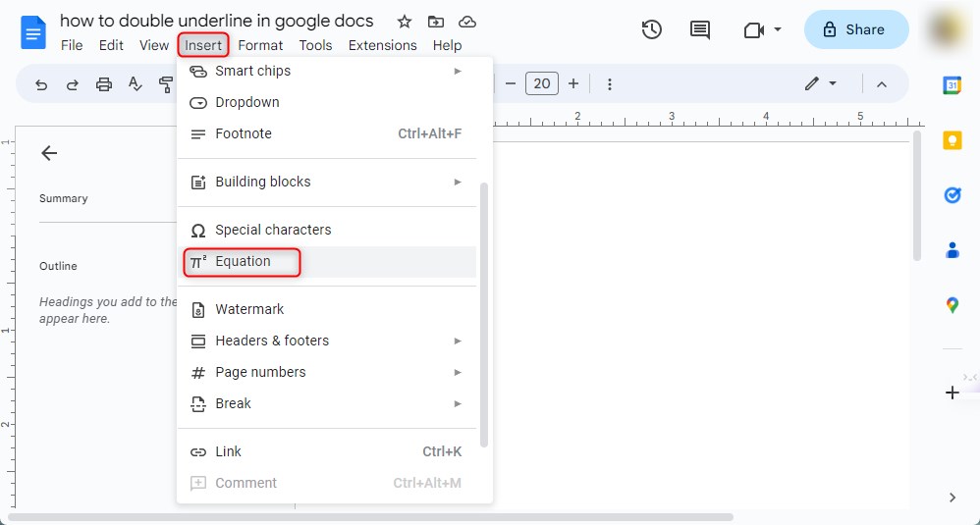Open version history clock icon
The height and width of the screenshot is (525, 980).
click(651, 29)
